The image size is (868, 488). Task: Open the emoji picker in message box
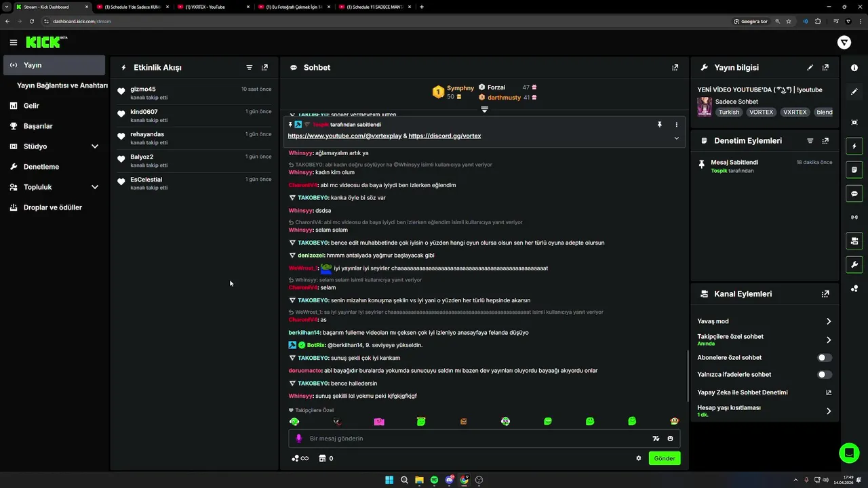(671, 439)
